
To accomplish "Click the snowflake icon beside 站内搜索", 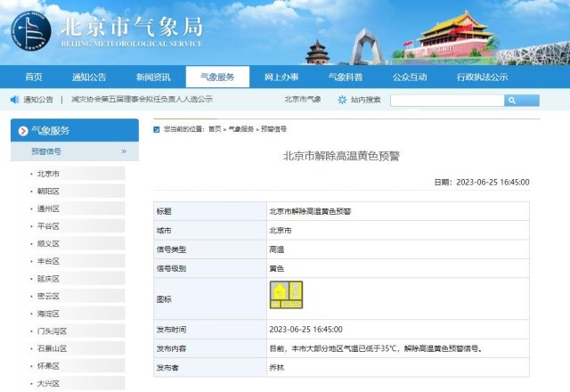I will coord(342,100).
